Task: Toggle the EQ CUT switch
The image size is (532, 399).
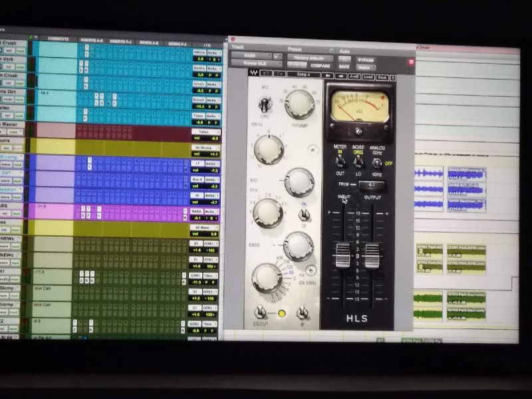Action: (260, 311)
